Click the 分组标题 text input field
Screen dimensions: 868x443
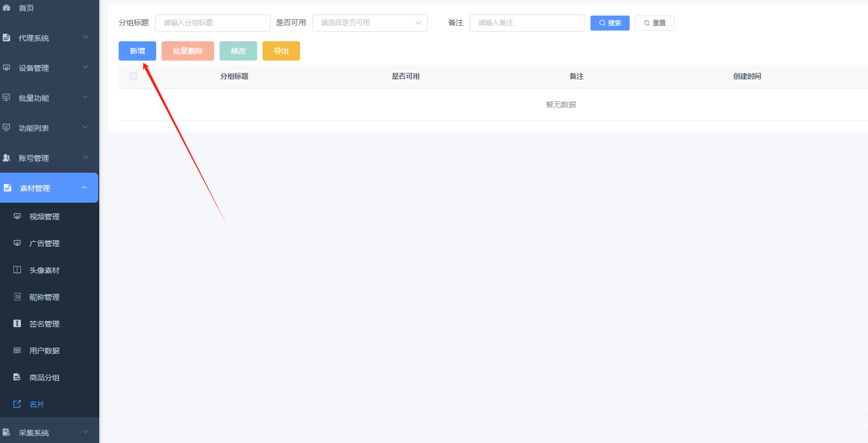click(x=213, y=23)
